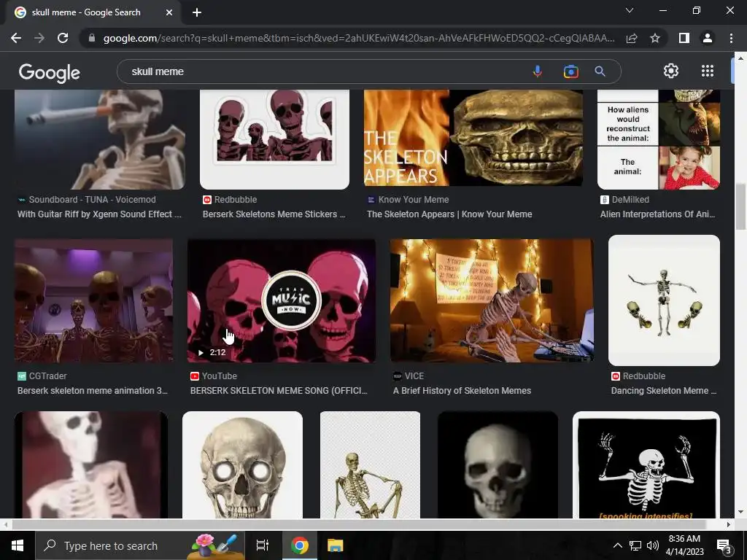Open With Guitar Riff by Xgenn link
This screenshot has height=560, width=747.
tap(99, 214)
